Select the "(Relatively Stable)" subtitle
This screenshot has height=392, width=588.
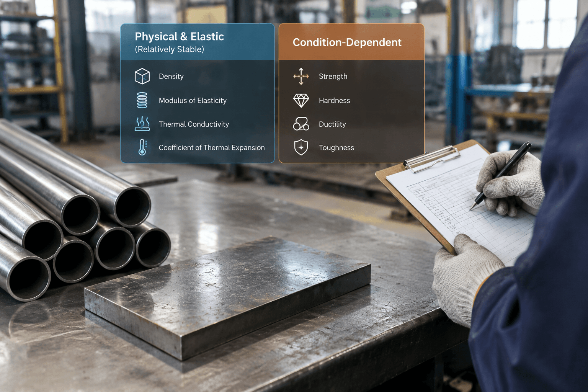click(x=170, y=49)
